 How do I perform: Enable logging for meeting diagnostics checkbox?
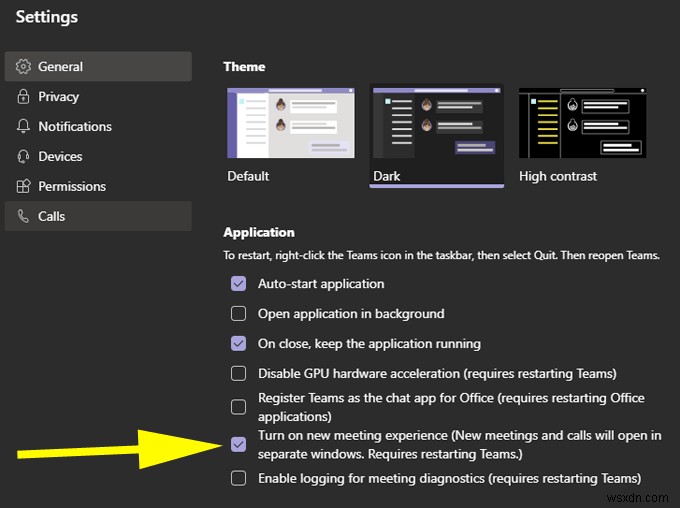pos(239,478)
